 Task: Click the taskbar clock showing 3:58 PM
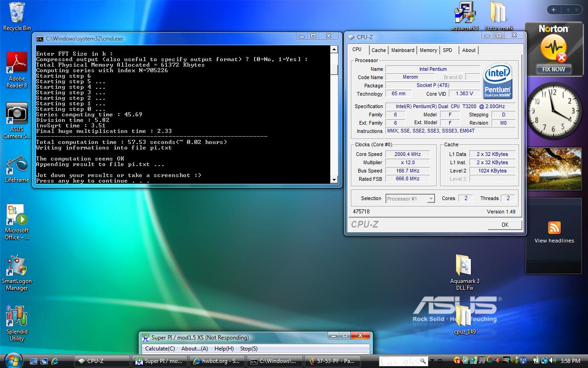pyautogui.click(x=570, y=361)
